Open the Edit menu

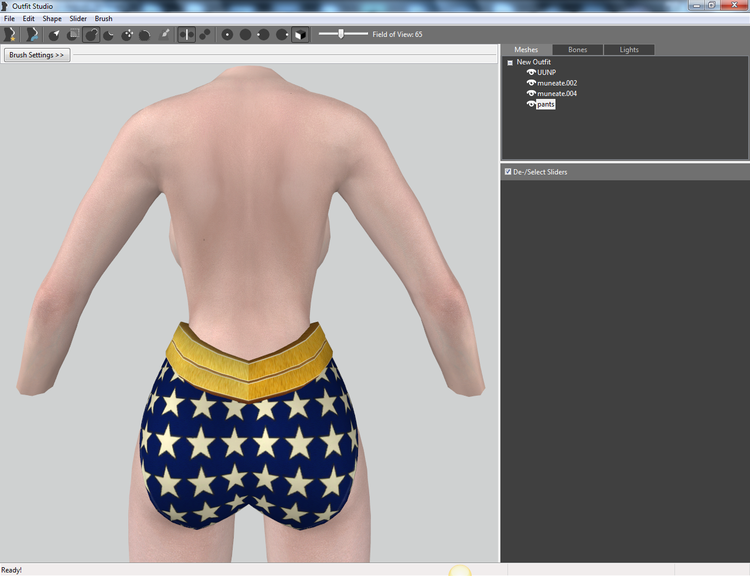[x=28, y=19]
